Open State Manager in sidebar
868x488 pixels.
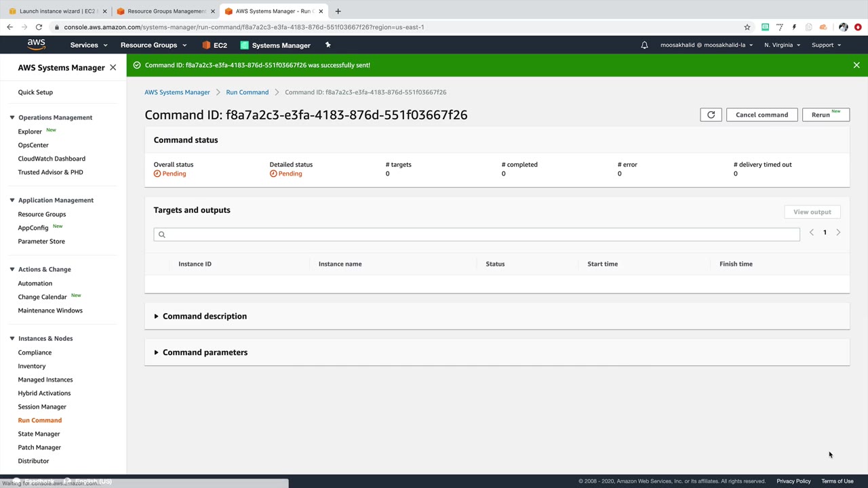pos(39,434)
